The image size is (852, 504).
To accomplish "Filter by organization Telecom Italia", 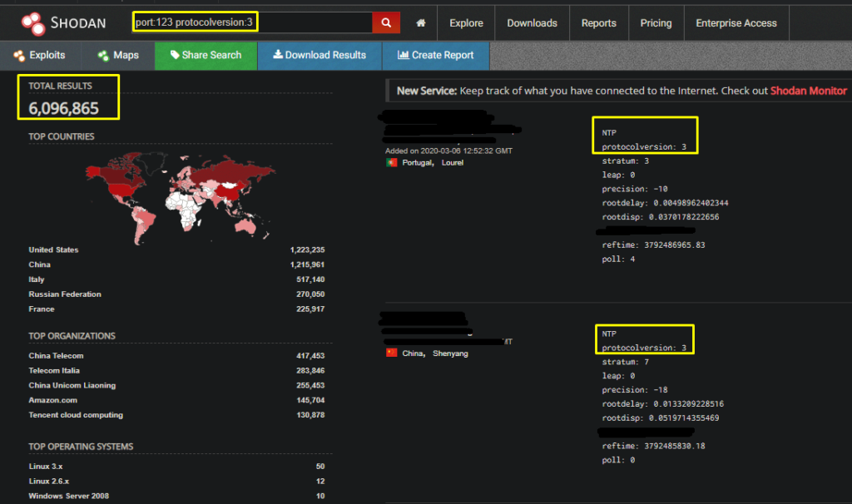I will tap(54, 370).
